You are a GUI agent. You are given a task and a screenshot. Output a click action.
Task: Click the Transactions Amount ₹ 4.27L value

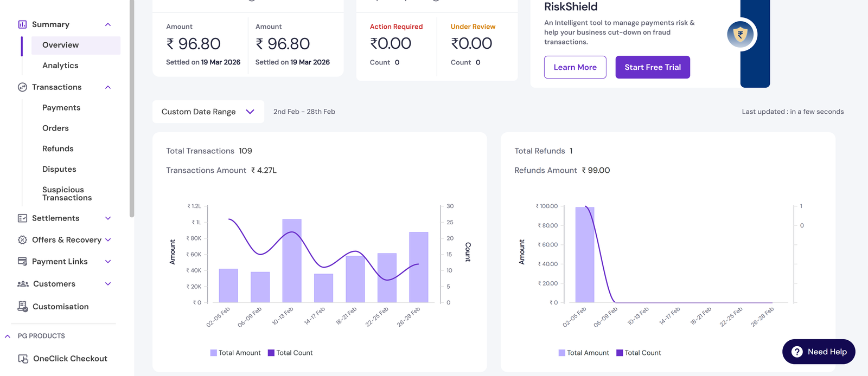point(264,170)
